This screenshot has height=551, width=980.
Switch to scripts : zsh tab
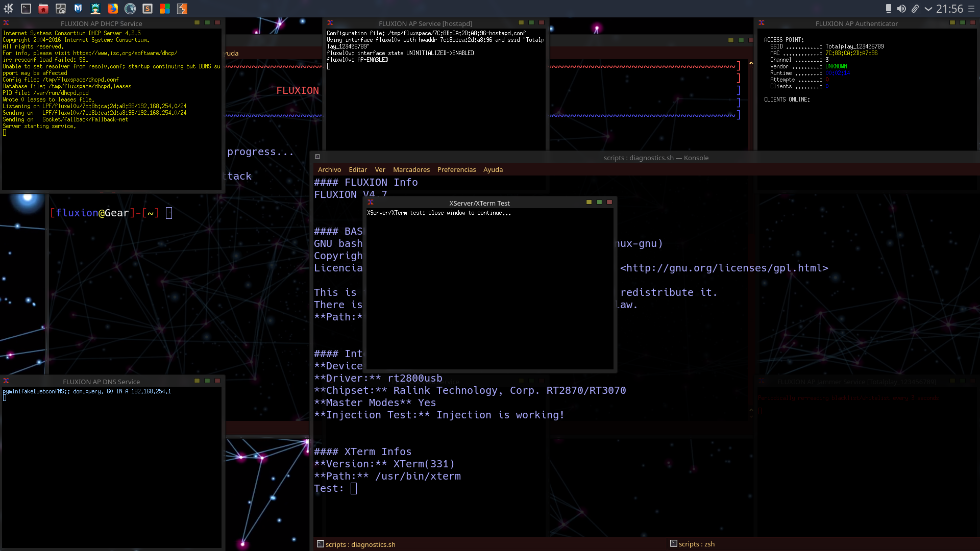pyautogui.click(x=693, y=544)
